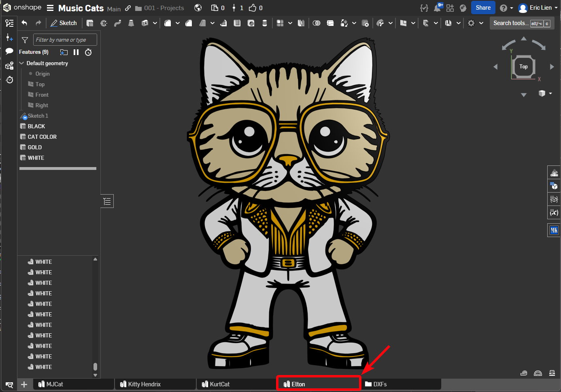Open the Thicken tool dropdown arrow
The image size is (561, 392).
pyautogui.click(x=155, y=23)
